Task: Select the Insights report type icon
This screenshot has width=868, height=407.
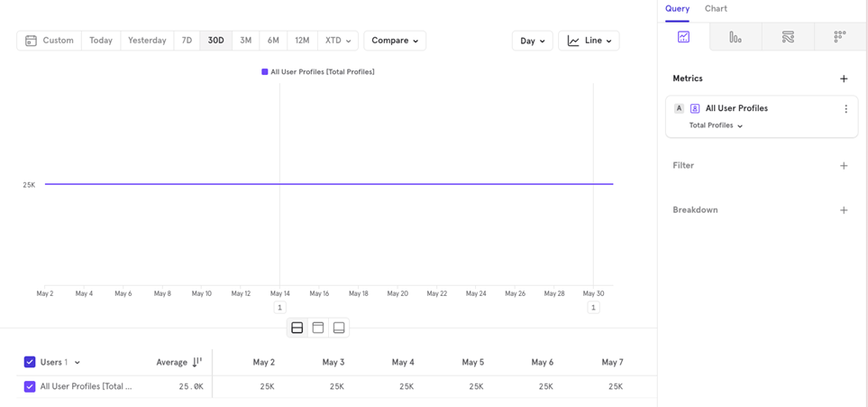Action: point(683,37)
